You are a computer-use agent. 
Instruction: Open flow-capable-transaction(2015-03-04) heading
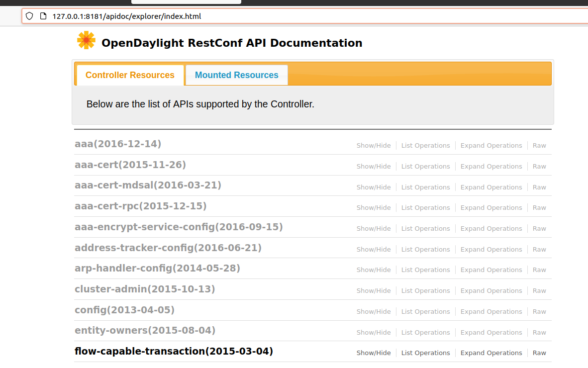point(174,352)
